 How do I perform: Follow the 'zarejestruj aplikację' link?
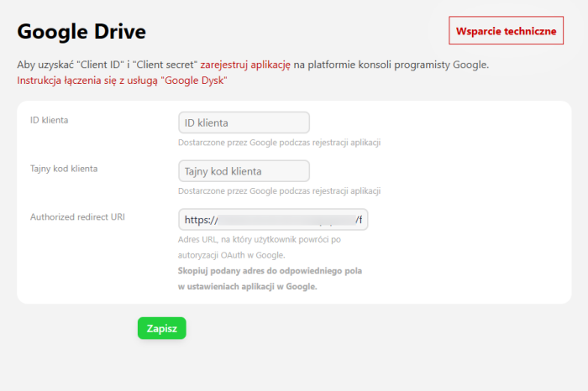[245, 65]
